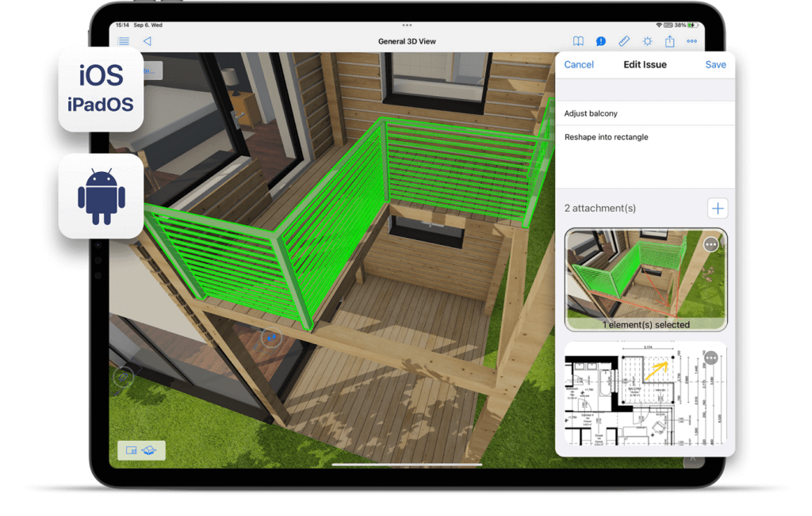Cancel editing the issue
The height and width of the screenshot is (516, 812).
[579, 65]
